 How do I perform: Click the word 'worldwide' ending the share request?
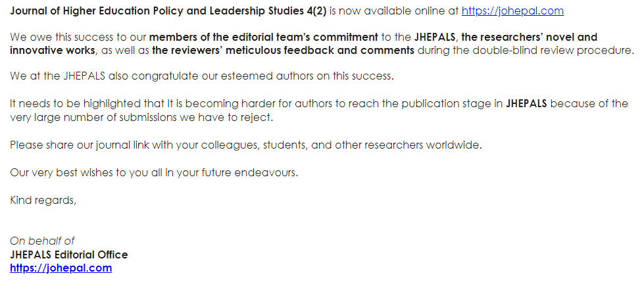[x=453, y=145]
